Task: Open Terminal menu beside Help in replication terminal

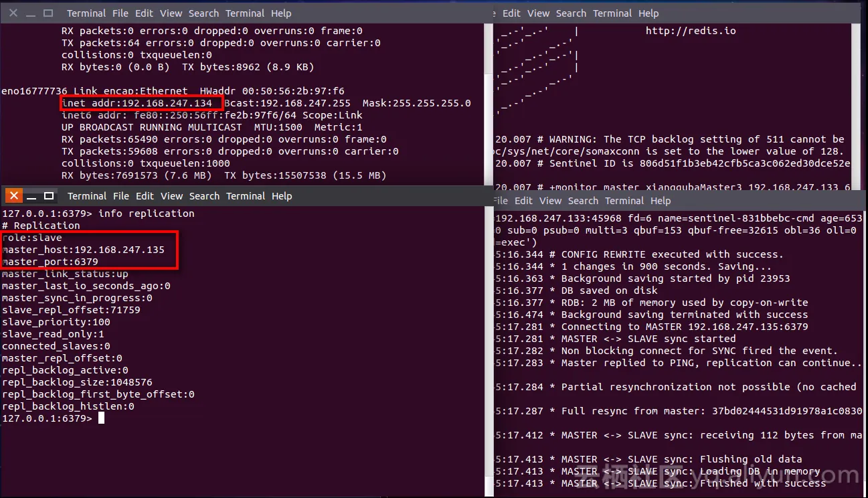Action: coord(246,196)
